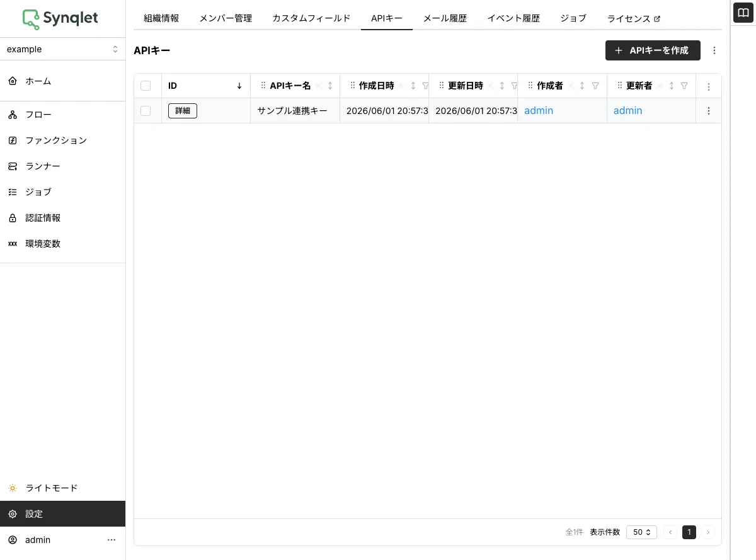Open the example organization selector
Viewport: 756px width, 560px height.
point(62,49)
